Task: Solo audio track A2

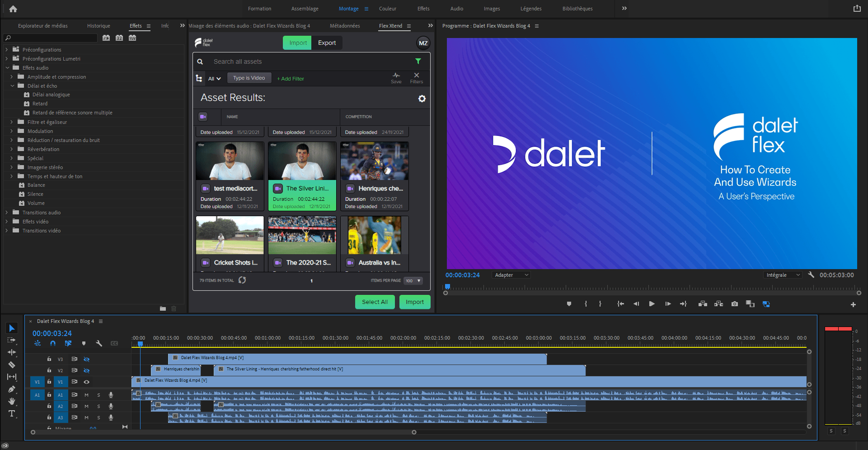Action: (99, 406)
